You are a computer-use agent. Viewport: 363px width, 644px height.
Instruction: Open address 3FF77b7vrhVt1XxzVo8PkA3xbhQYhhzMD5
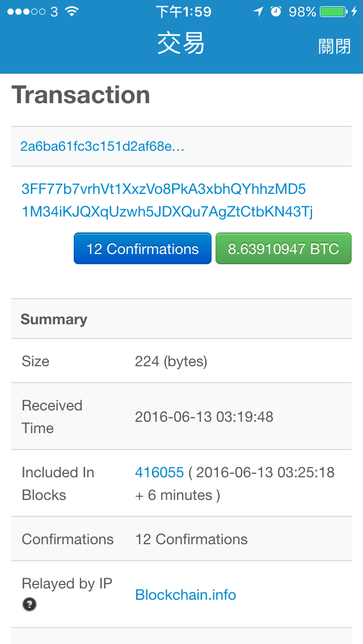click(x=163, y=189)
